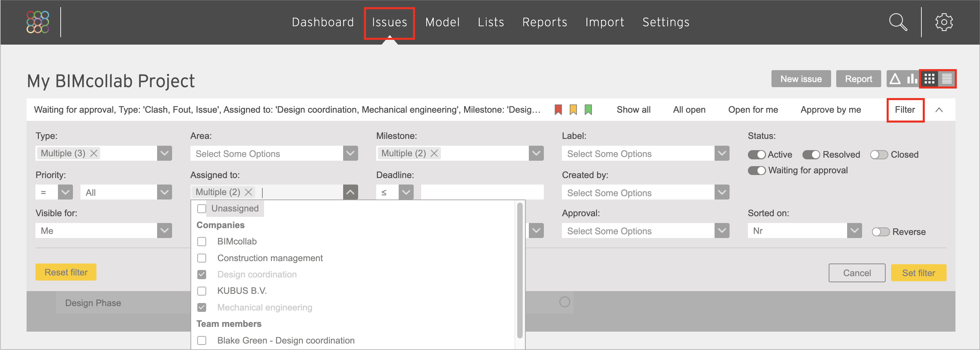The width and height of the screenshot is (980, 350).
Task: Open the Priority All dropdown
Action: [x=126, y=192]
